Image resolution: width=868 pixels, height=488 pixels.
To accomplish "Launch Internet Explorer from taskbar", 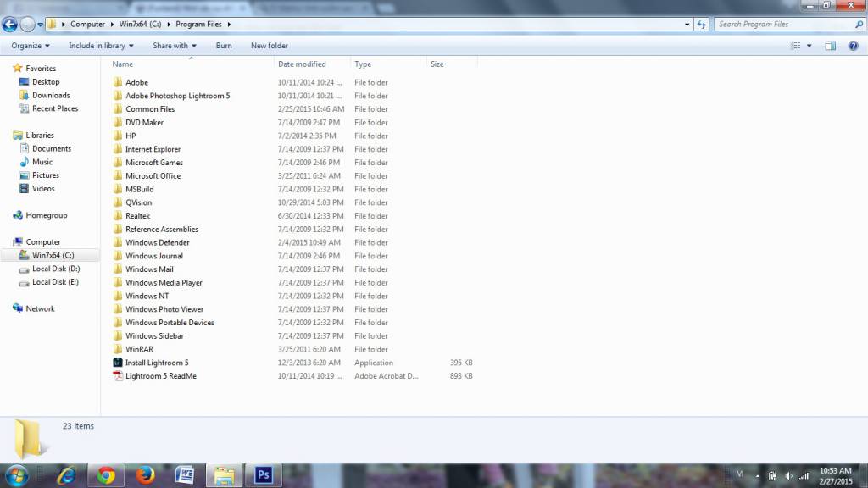I will [66, 475].
